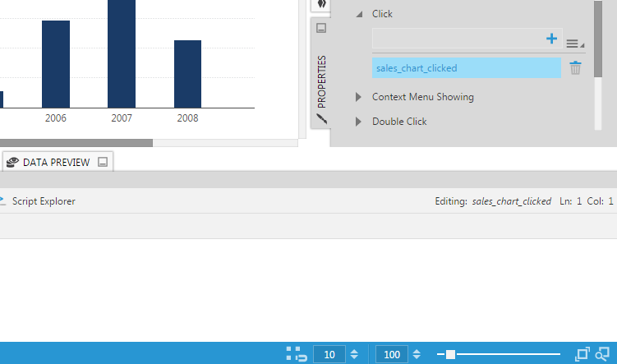The image size is (617, 364).
Task: Click the zoom slider handle
Action: [x=450, y=354]
